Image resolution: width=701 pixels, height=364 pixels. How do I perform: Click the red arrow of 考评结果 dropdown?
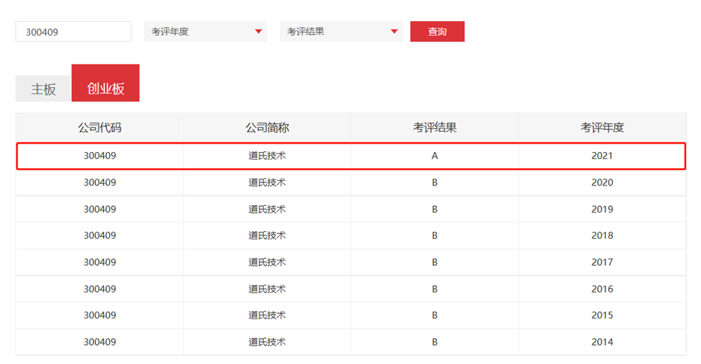(x=394, y=32)
